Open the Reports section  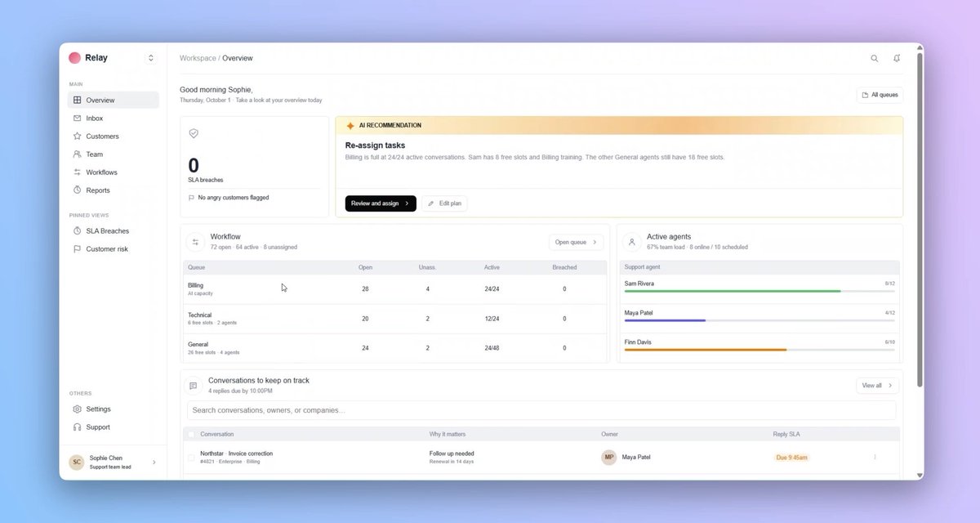[114, 190]
